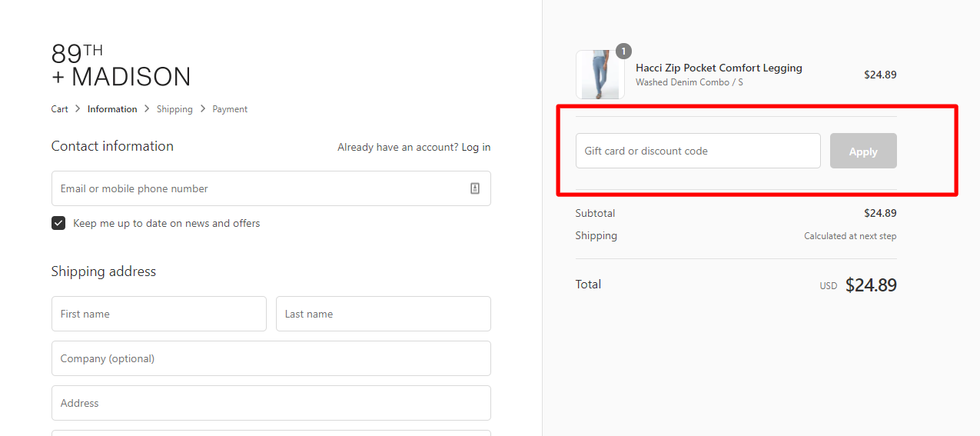Click the Hacci Zip Pocket Comfort Legging title

click(719, 68)
